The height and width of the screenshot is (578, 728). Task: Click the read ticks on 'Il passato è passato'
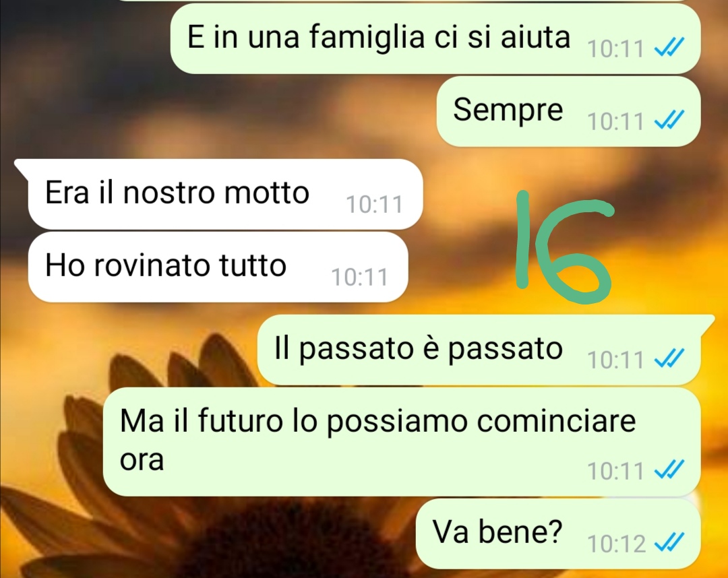coord(669,358)
